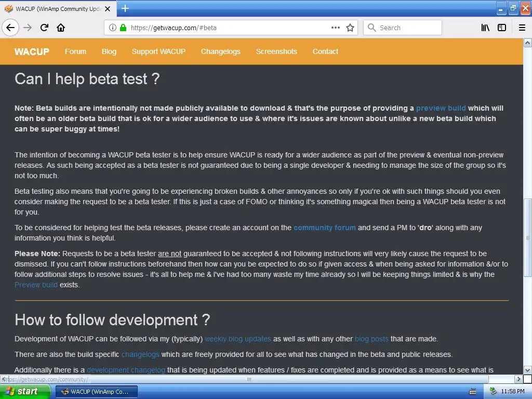532x399 pixels.
Task: Open the Windows Start menu
Action: 25,392
